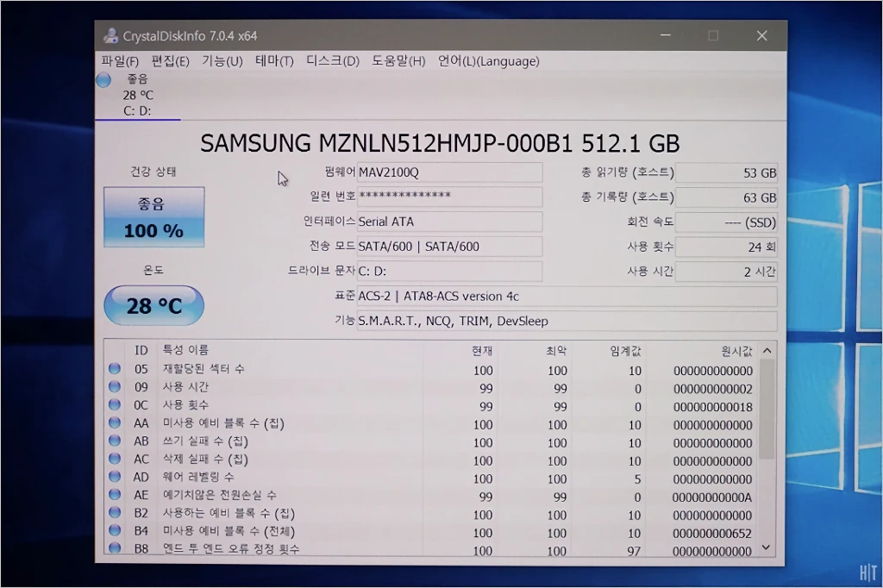Viewport: 883px width, 588px height.
Task: Open the 파일(F) menu
Action: pos(120,61)
